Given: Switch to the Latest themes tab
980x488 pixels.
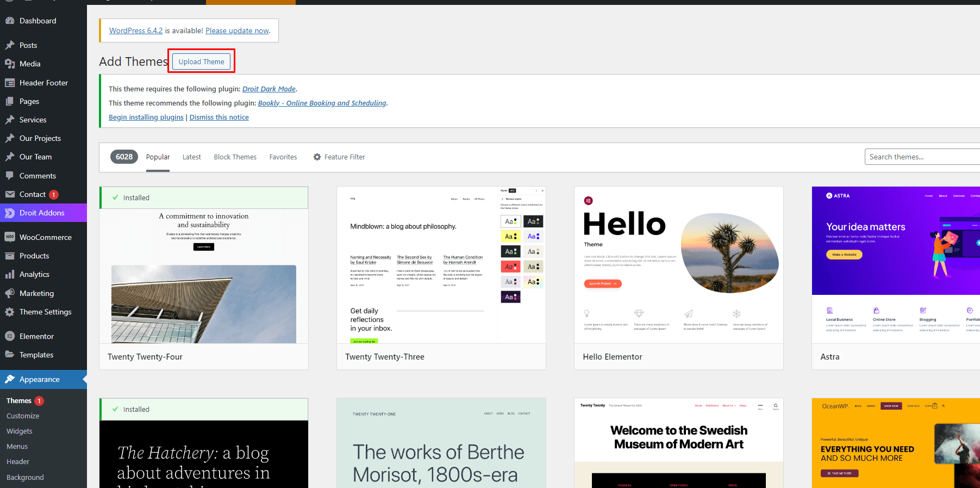Looking at the screenshot, I should click(x=191, y=157).
